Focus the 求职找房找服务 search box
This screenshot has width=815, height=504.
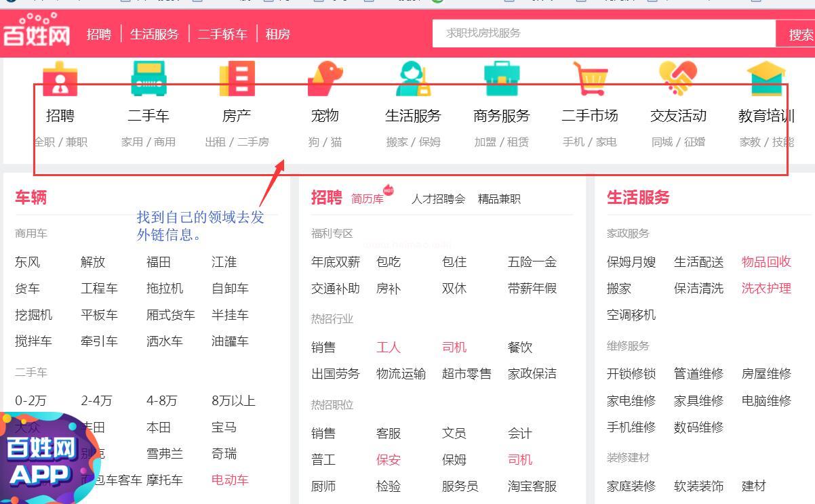click(x=603, y=33)
